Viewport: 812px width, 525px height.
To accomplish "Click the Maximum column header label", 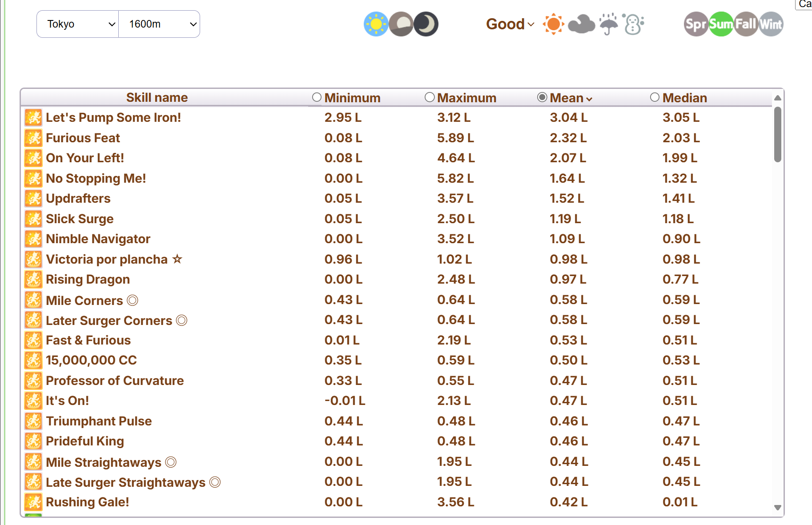I will click(x=467, y=98).
